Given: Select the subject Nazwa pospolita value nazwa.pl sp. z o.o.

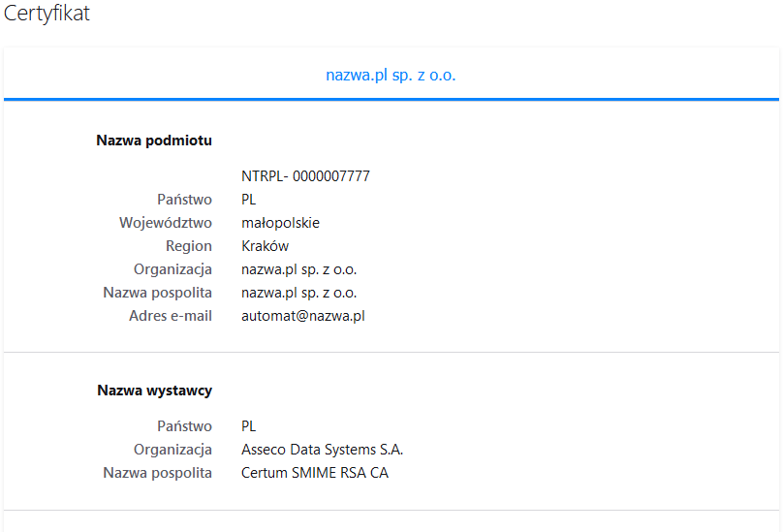Looking at the screenshot, I should pyautogui.click(x=298, y=293).
